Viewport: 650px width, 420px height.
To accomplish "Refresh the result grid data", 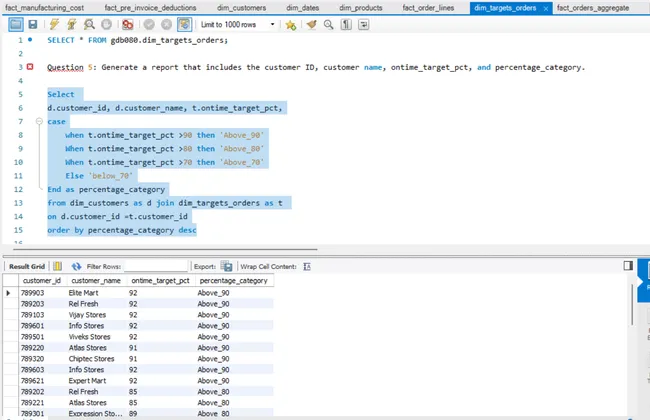I will 76,266.
